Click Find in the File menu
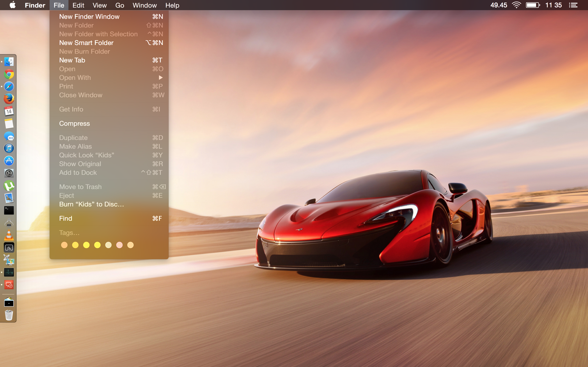 pyautogui.click(x=66, y=218)
